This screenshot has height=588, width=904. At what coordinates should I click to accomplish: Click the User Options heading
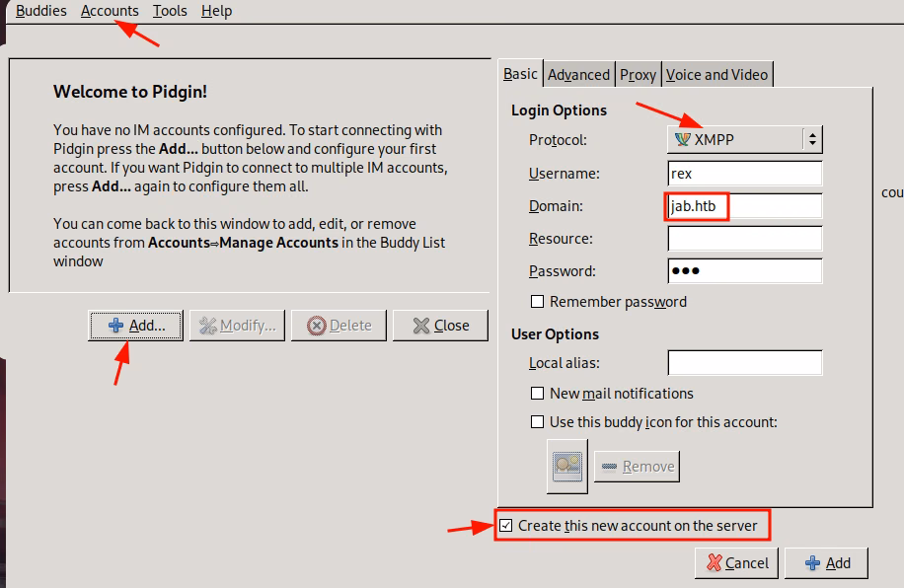pyautogui.click(x=556, y=334)
